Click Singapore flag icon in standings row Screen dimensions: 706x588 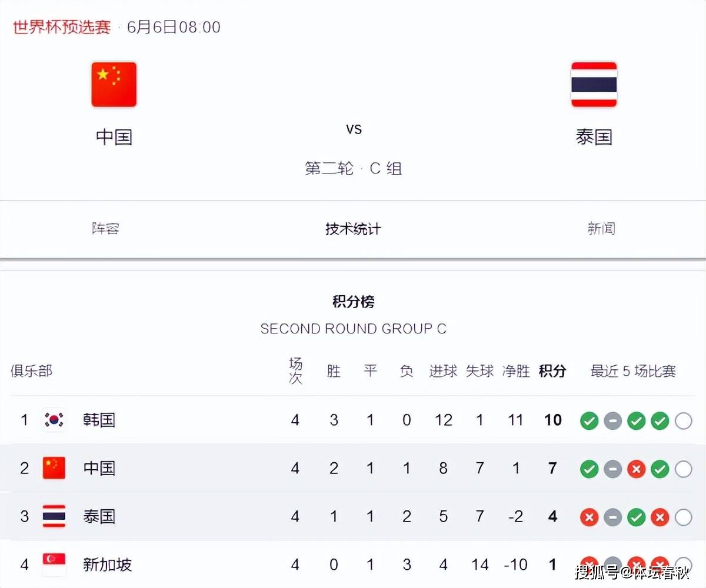point(54,564)
